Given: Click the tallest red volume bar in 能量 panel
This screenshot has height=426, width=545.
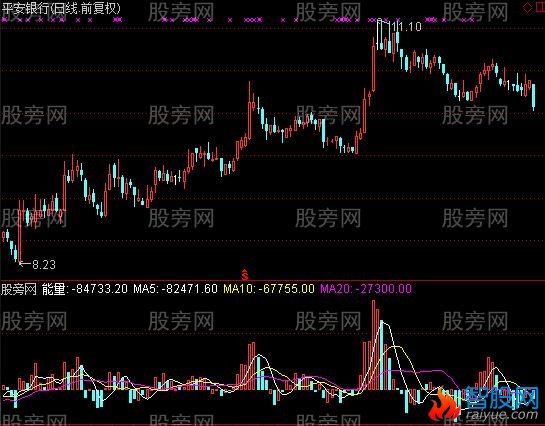Looking at the screenshot, I should pyautogui.click(x=374, y=345).
